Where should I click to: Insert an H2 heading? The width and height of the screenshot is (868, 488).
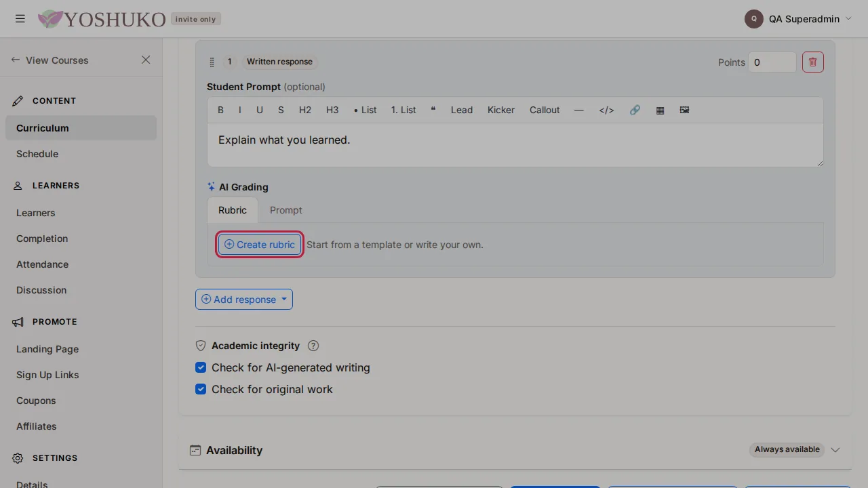[x=305, y=110]
